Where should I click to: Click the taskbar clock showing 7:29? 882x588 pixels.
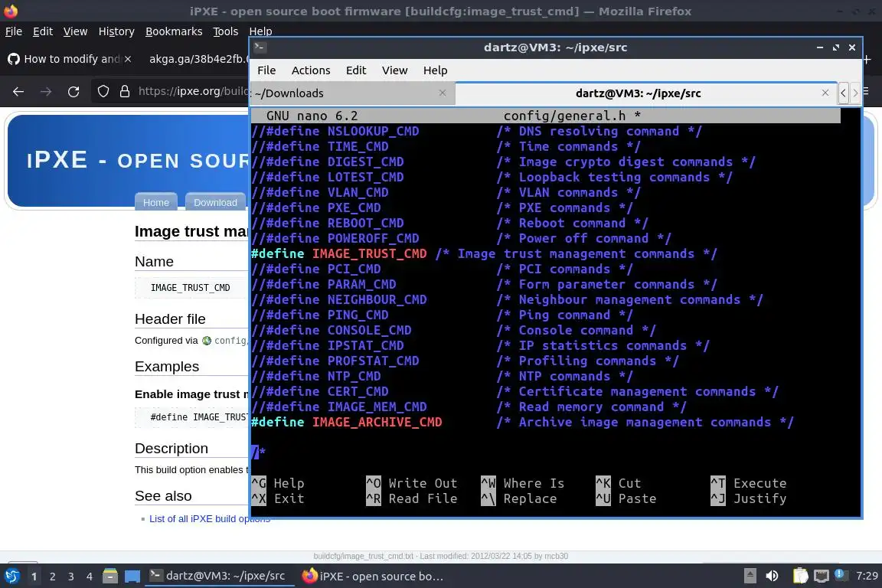[867, 576]
